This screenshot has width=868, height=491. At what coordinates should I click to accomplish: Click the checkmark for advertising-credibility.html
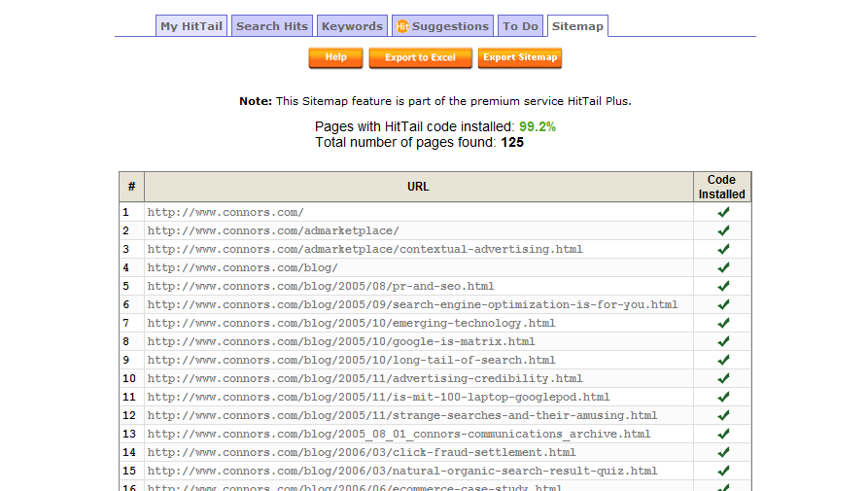[x=723, y=378]
